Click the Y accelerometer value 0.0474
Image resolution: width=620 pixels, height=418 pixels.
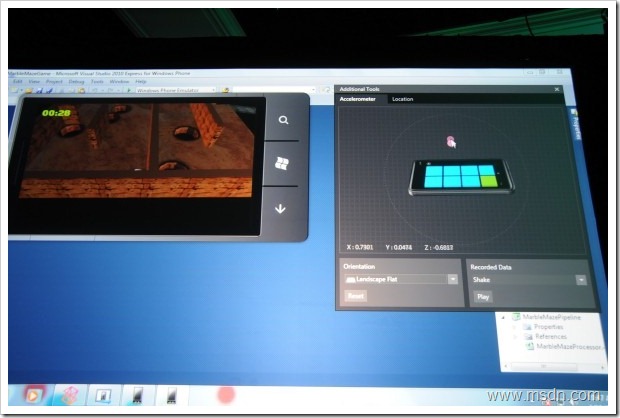coord(399,248)
